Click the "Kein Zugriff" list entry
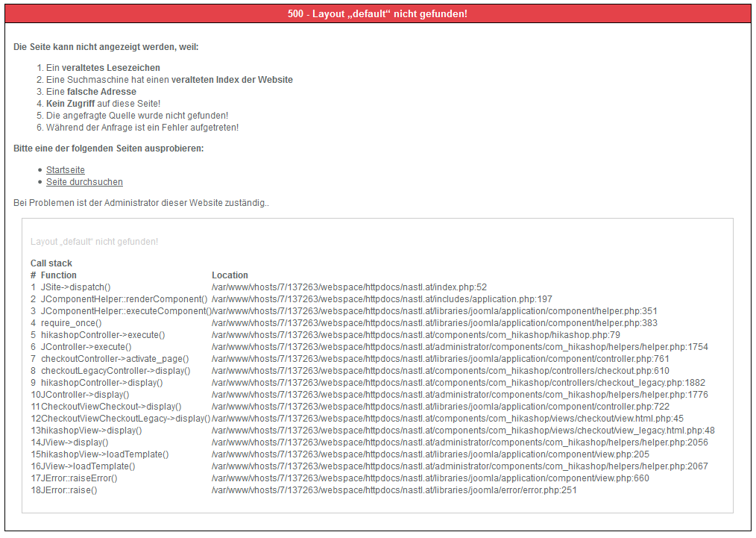Image resolution: width=756 pixels, height=538 pixels. [103, 104]
